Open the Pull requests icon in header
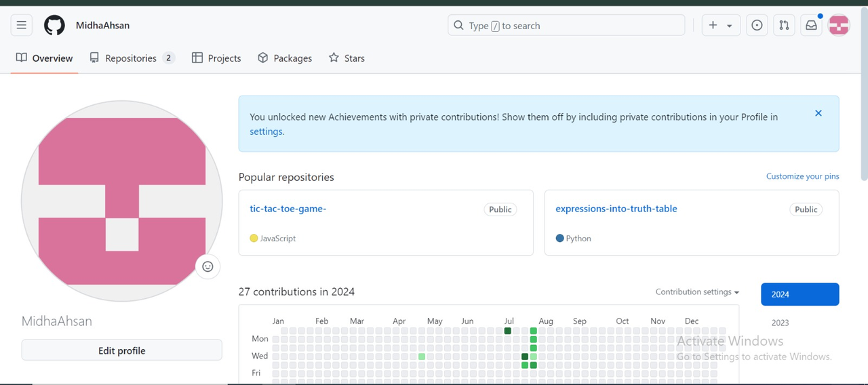 click(784, 26)
